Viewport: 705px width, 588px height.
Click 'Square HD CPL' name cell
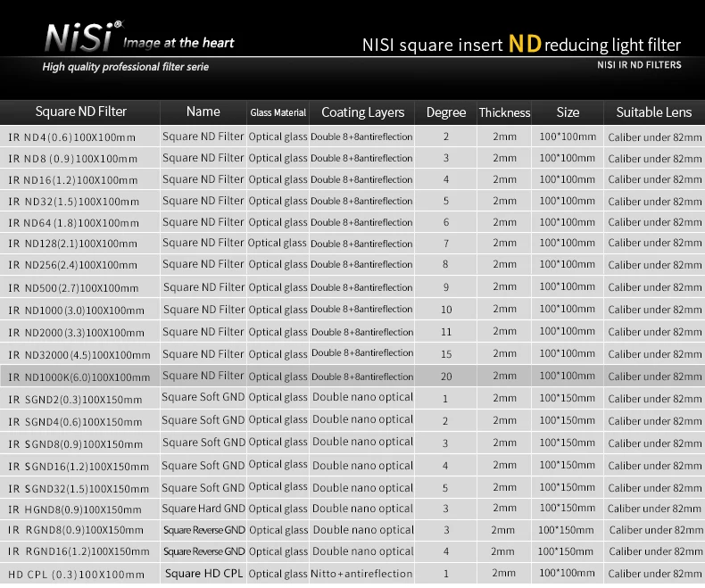point(203,574)
